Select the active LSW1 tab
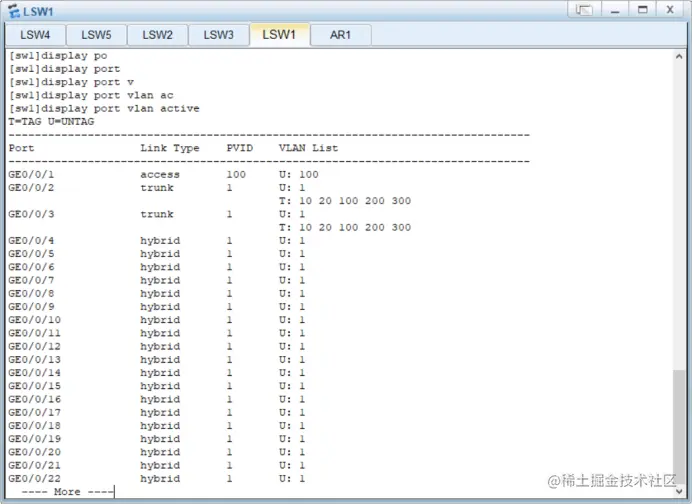The image size is (692, 504). tap(279, 34)
